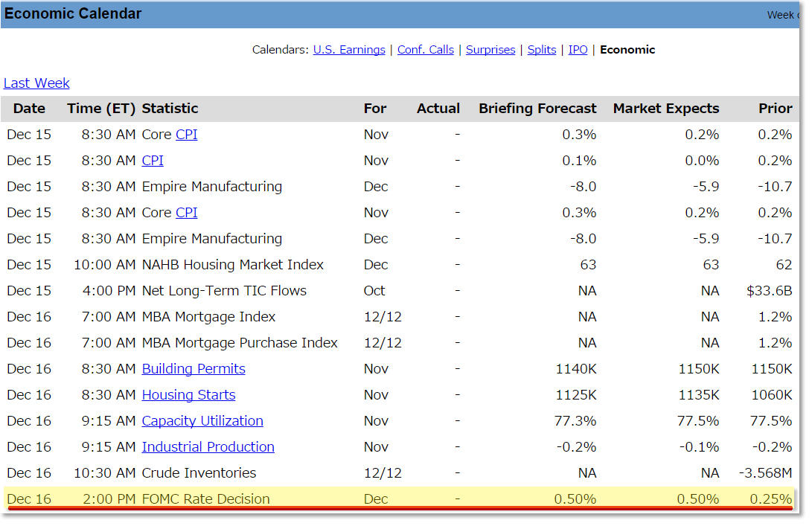Open the CPI link in the 0.1% forecast row

click(x=153, y=161)
